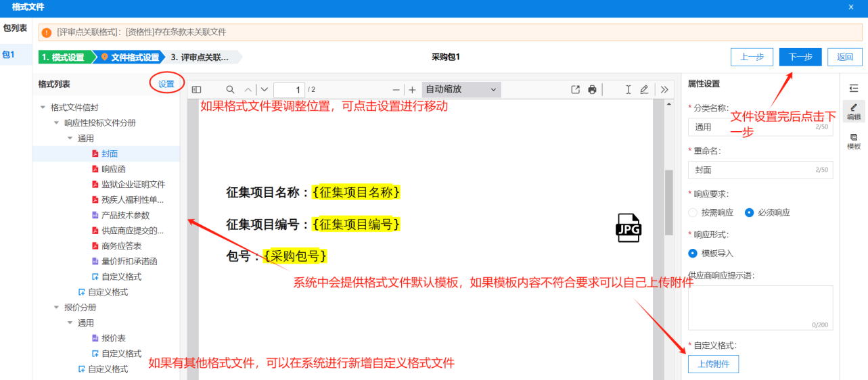Click the 重命名 input field
Viewport: 868px width, 380px height.
760,170
